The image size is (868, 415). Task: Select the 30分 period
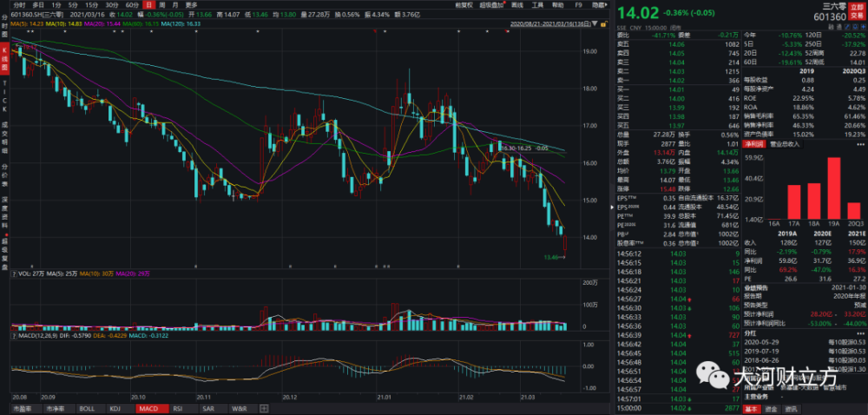pos(114,4)
